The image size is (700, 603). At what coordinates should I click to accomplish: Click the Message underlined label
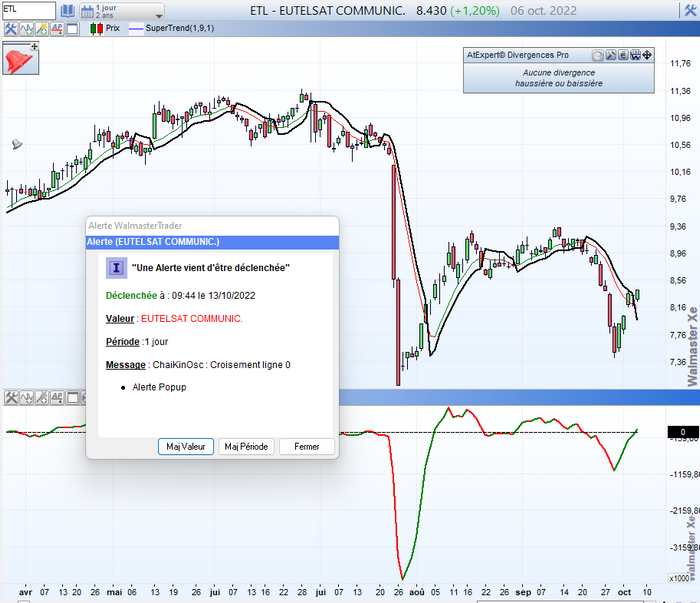coord(125,365)
